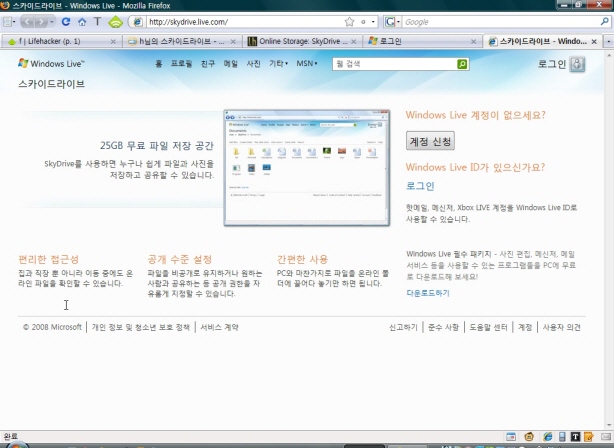This screenshot has width=614, height=448.
Task: Click the envelope mail icon in the status bar
Action: point(607,436)
